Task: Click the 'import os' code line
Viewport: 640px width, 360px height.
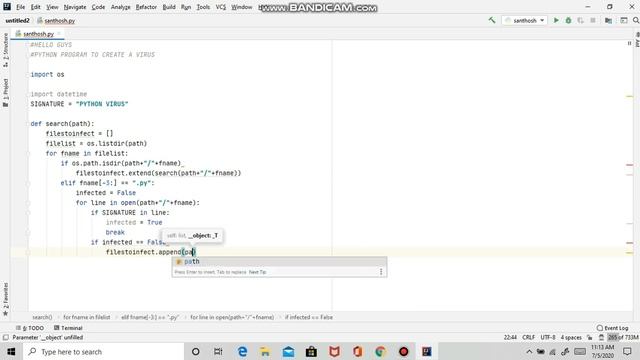Action: click(x=47, y=74)
